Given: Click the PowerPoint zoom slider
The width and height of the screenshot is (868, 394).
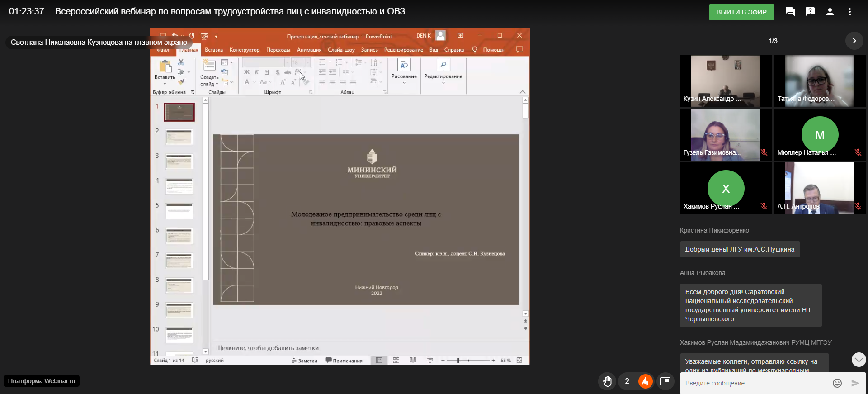Looking at the screenshot, I should coord(458,361).
